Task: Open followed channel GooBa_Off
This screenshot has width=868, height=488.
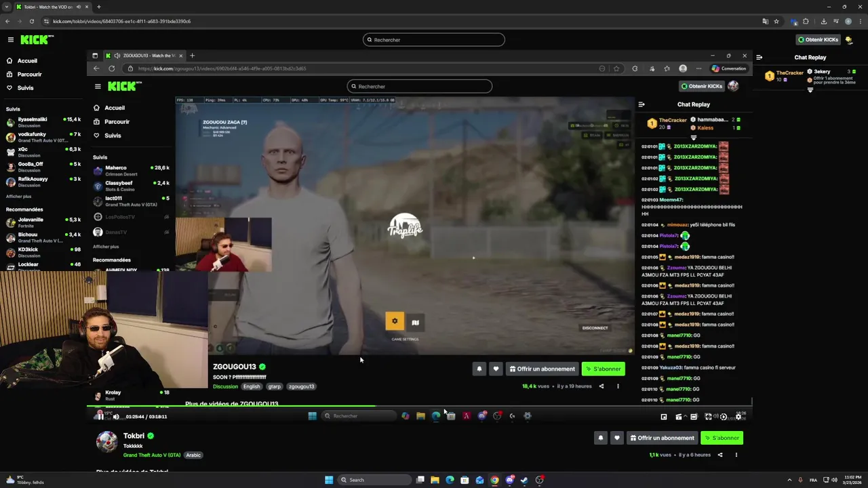Action: 43,167
